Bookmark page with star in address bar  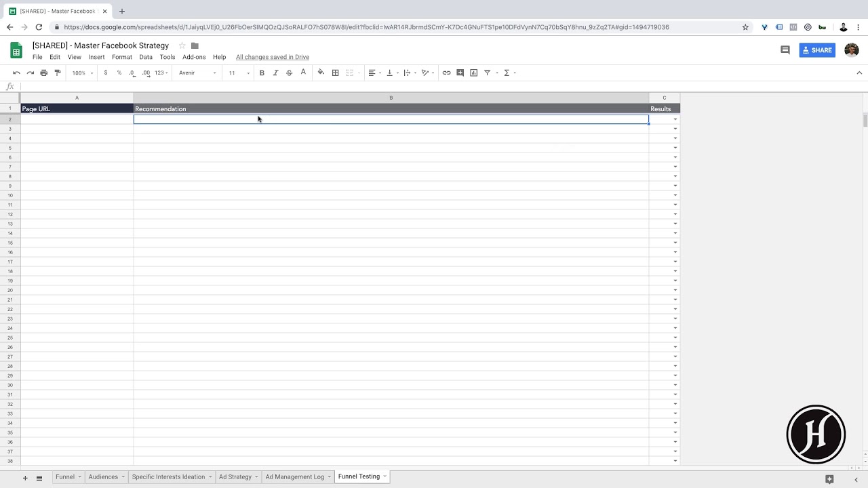click(745, 27)
